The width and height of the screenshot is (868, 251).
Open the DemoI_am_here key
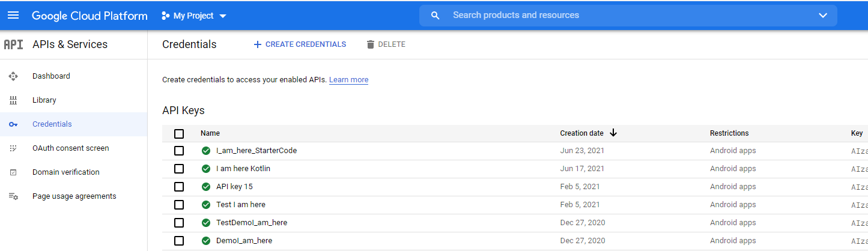244,241
